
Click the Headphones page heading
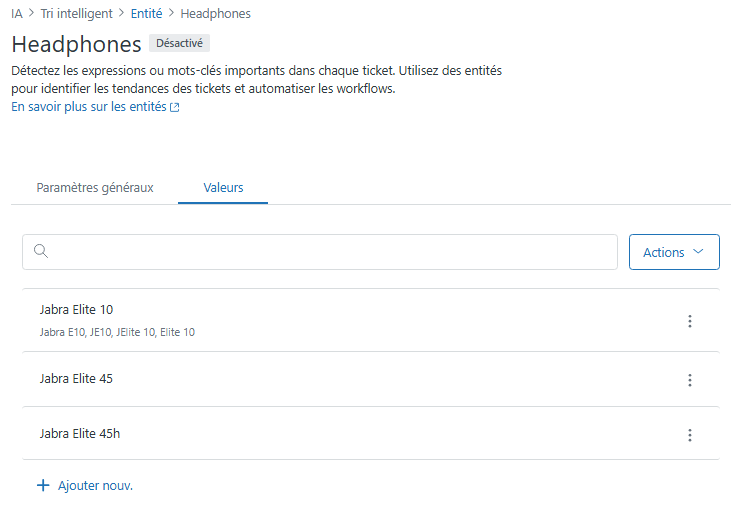[77, 45]
